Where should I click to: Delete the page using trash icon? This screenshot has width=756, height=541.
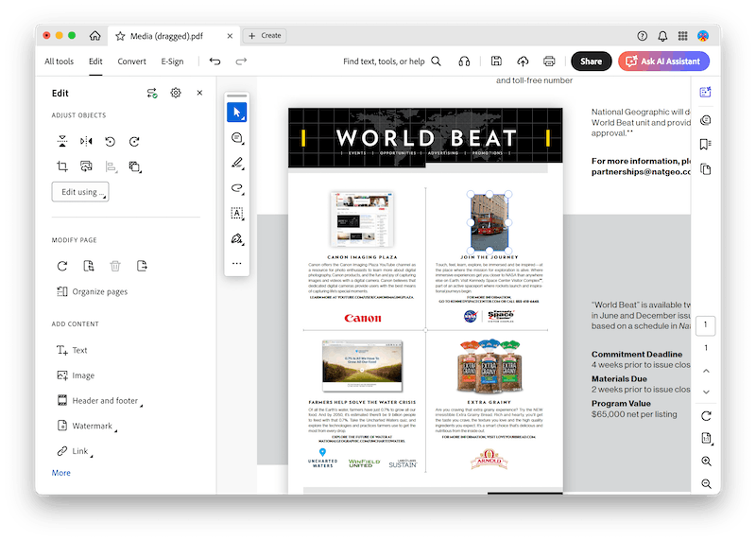click(115, 266)
